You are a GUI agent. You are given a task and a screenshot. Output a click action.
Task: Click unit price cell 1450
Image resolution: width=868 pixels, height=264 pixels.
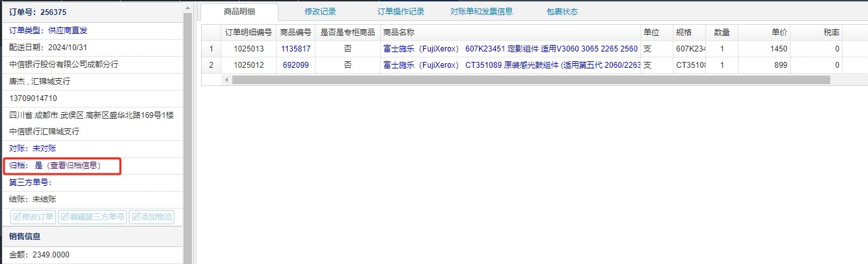point(764,49)
